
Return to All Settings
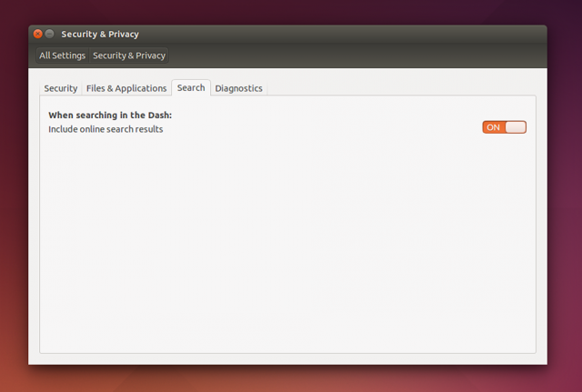[63, 55]
